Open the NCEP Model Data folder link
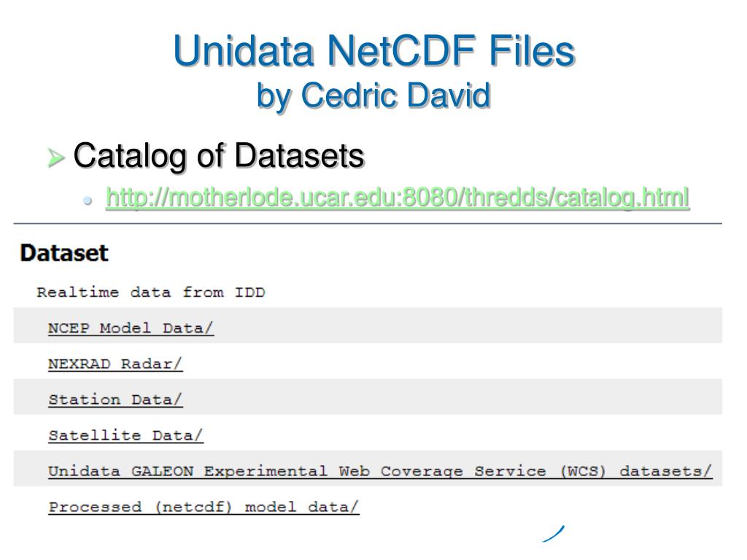Image resolution: width=747 pixels, height=560 pixels. point(131,328)
